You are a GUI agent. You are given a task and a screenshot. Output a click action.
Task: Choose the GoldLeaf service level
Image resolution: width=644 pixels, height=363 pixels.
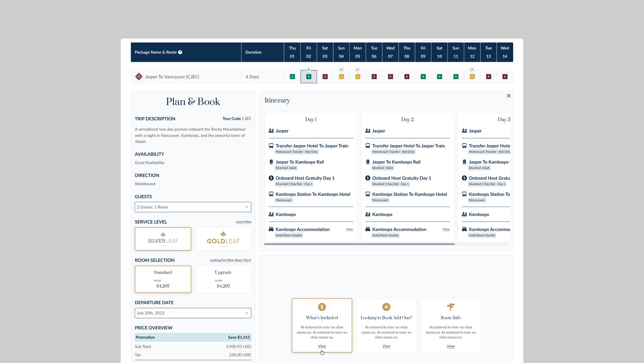click(223, 239)
